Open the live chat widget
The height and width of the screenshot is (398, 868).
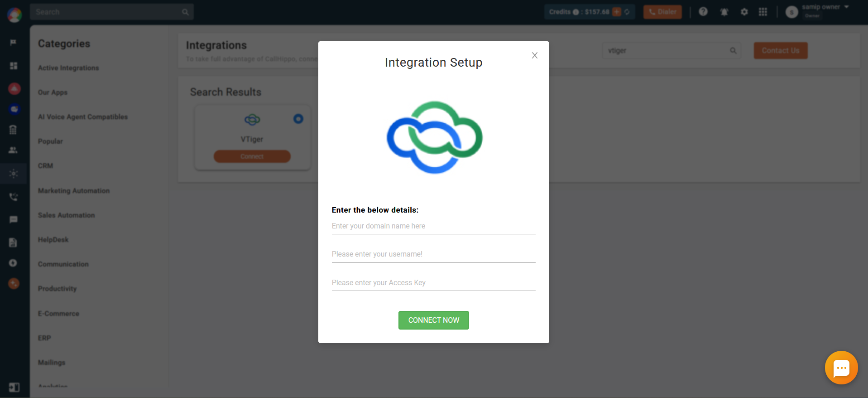(x=841, y=368)
